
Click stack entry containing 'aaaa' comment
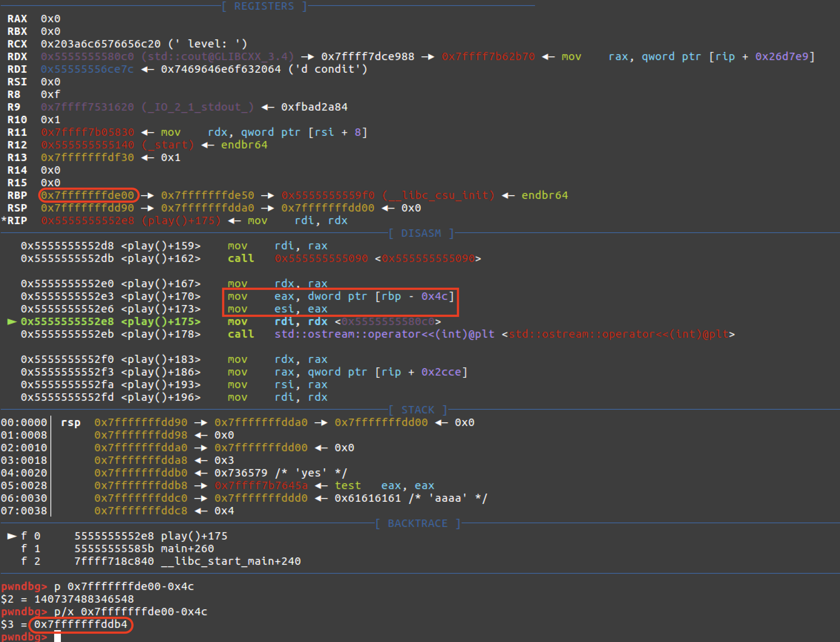(x=410, y=498)
